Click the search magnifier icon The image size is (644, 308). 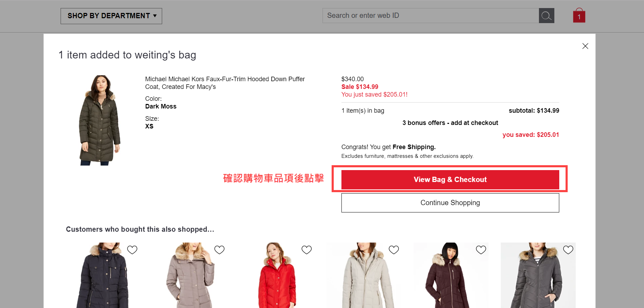click(546, 16)
